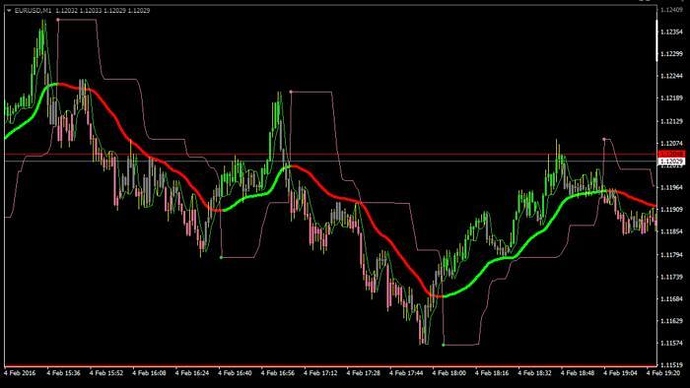Click the 1.12074 price scale label
This screenshot has height=388, width=690.
pos(672,143)
